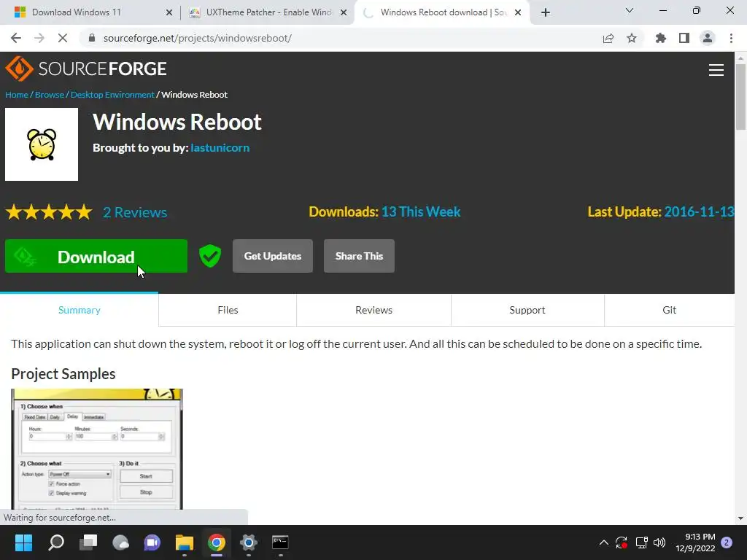Close the Windows Reboot download tab
This screenshot has width=747, height=560.
[x=518, y=12]
